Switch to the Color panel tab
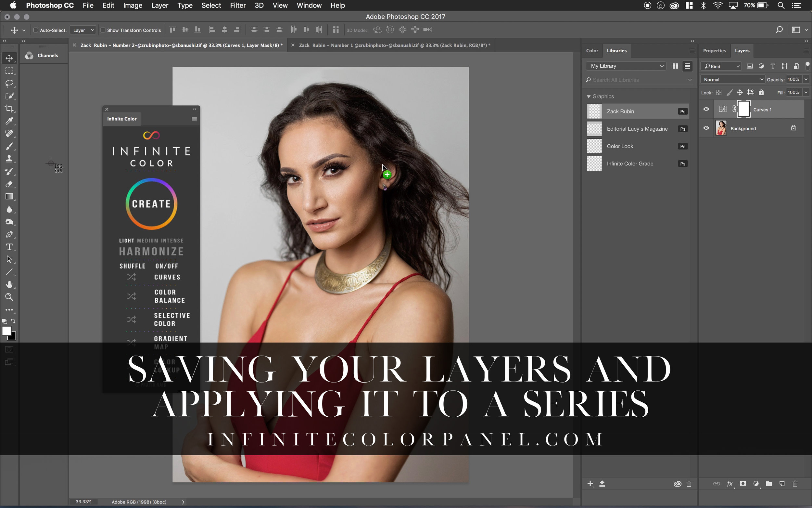812x508 pixels. (592, 51)
